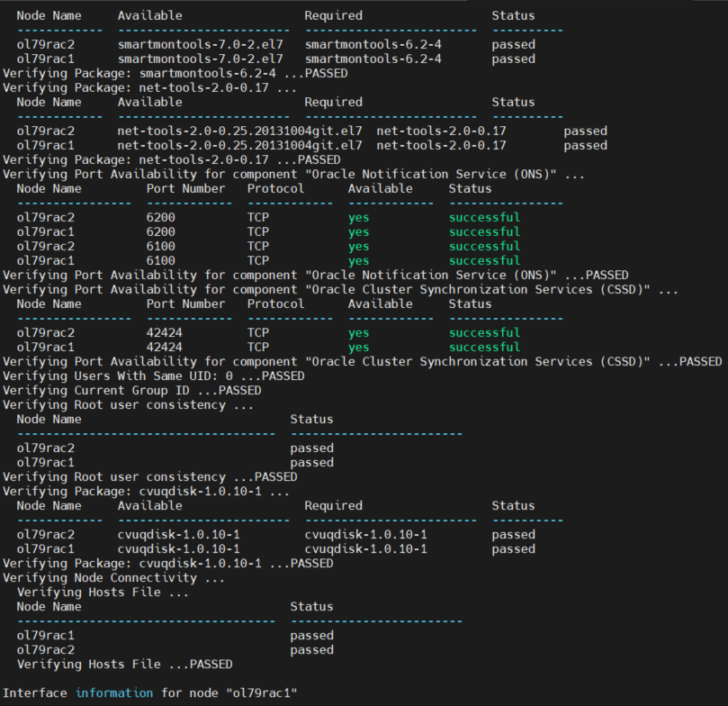Click the ONS port availability line ending in PASSED
The width and height of the screenshot is (728, 706).
coord(316,275)
